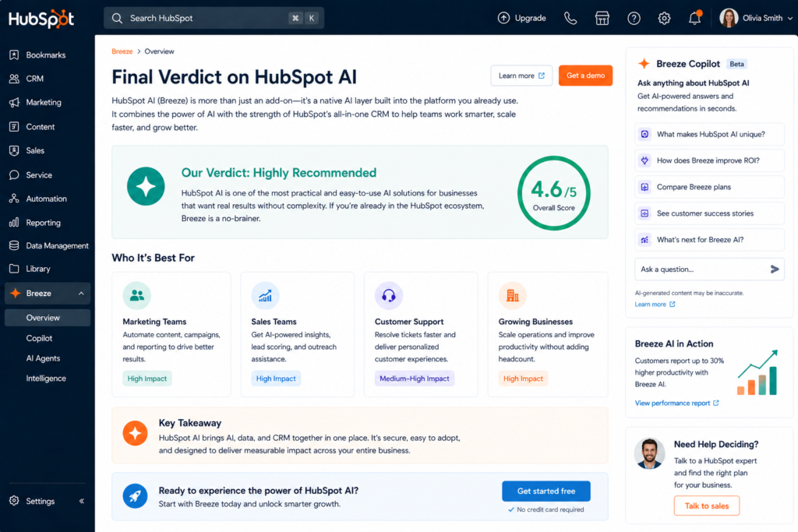Open Library in the sidebar

pyautogui.click(x=38, y=269)
